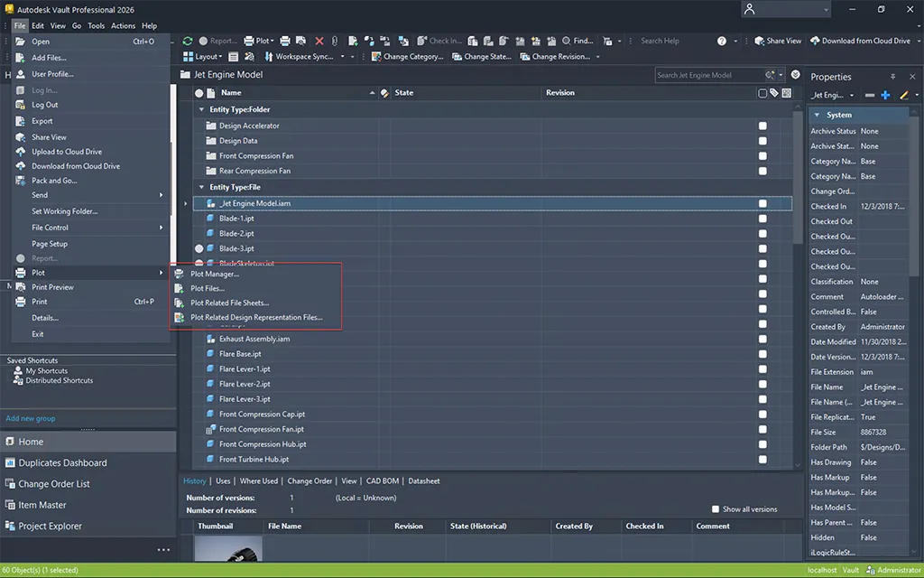924x578 pixels.
Task: Click the Find magnifier toolbar item
Action: [577, 41]
